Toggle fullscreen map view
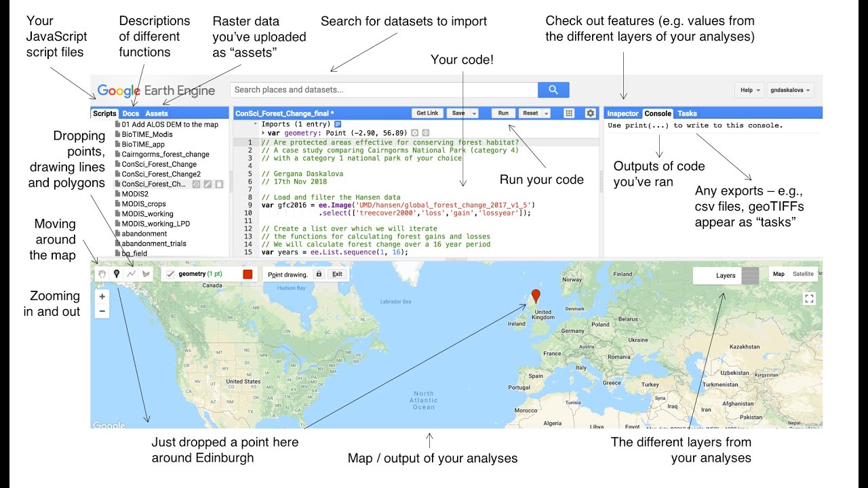Image resolution: width=868 pixels, height=488 pixels. [808, 298]
